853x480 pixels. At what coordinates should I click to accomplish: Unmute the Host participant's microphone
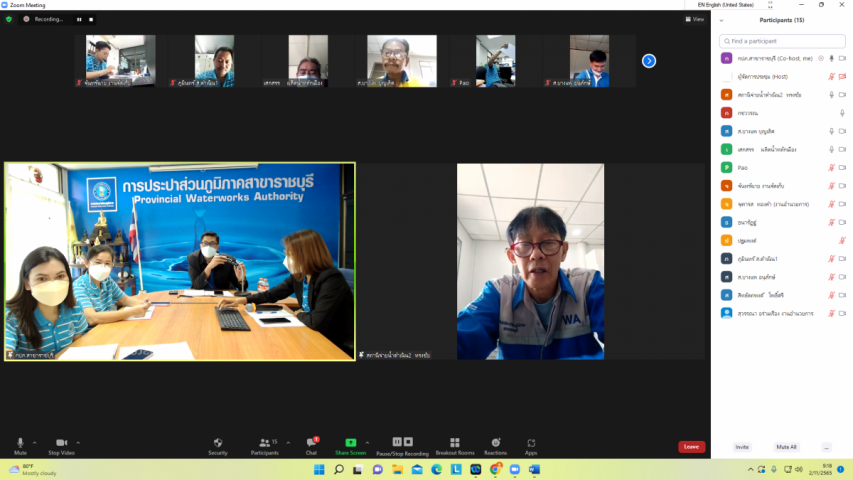[831, 77]
